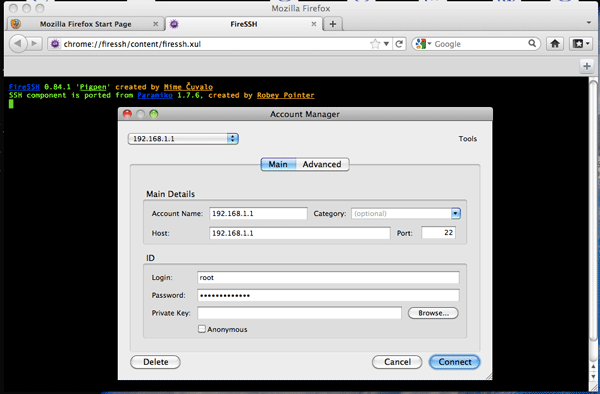Click the Account Name field
600x394 pixels.
pyautogui.click(x=258, y=213)
